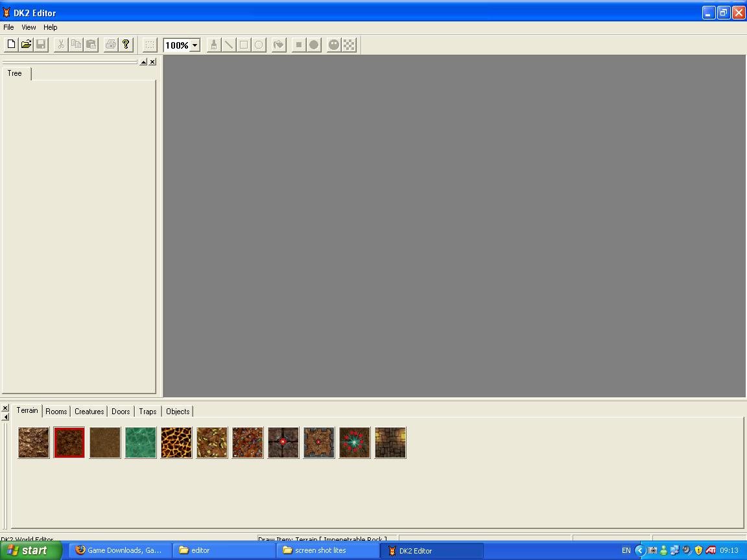747x560 pixels.
Task: Open the 100% zoom dropdown
Action: click(195, 45)
